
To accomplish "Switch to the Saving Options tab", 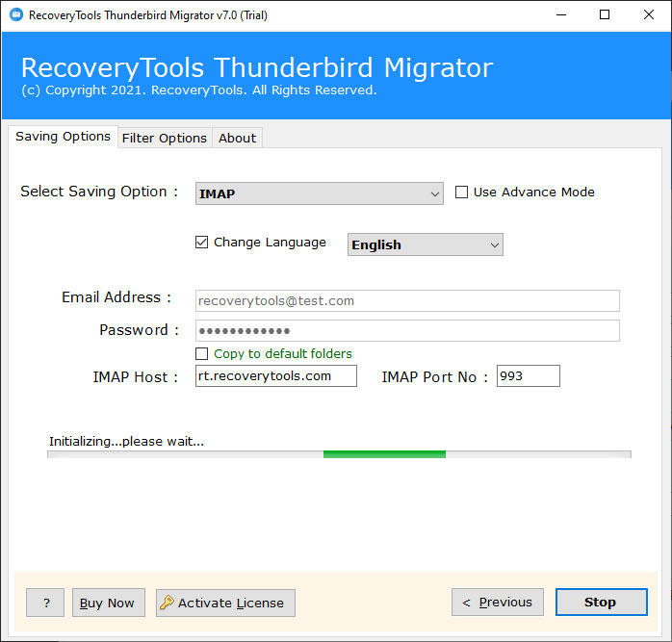I will pos(63,137).
